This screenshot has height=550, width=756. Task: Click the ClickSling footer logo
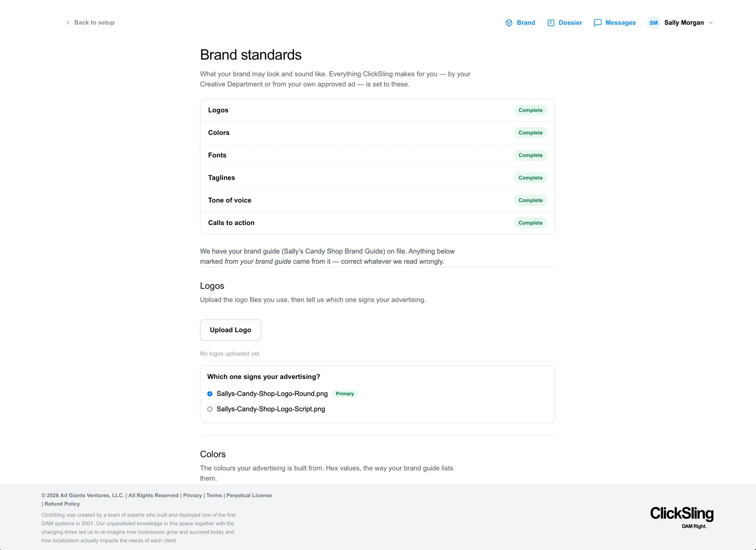(682, 517)
